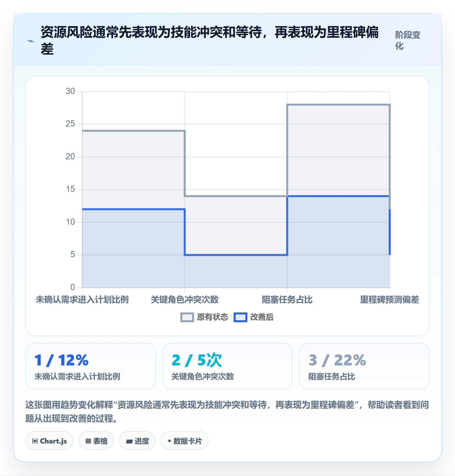The height and width of the screenshot is (476, 455).
Task: Click x-axis label 关键角色冲突次数
Action: (185, 299)
